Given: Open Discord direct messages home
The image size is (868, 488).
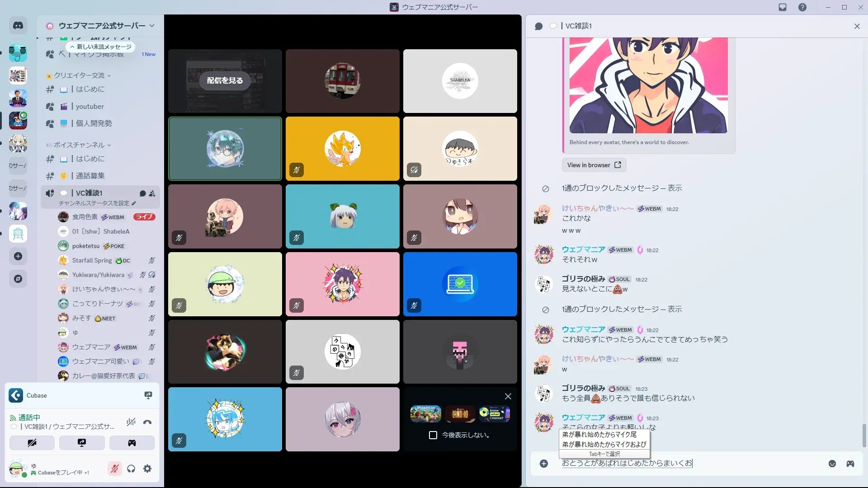Looking at the screenshot, I should point(18,26).
